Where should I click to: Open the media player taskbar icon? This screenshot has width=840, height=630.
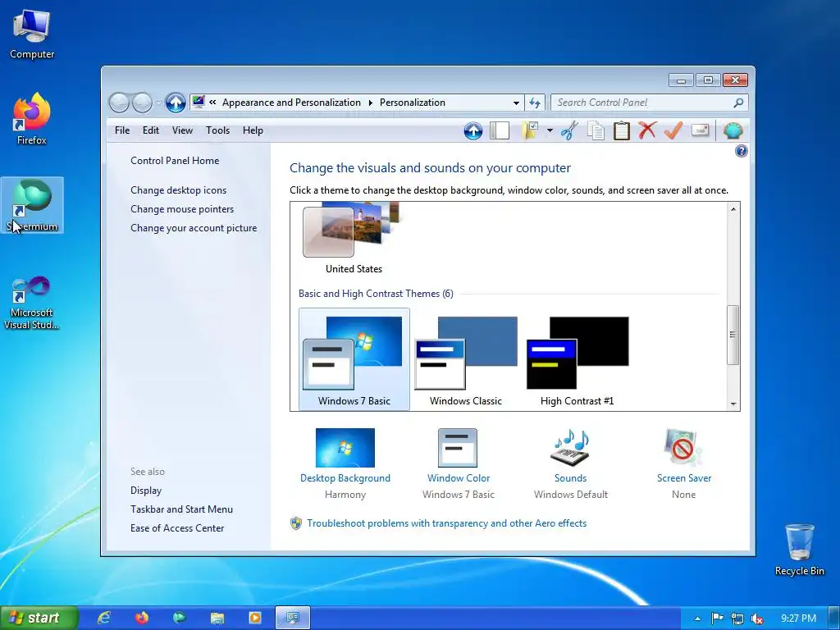click(254, 618)
